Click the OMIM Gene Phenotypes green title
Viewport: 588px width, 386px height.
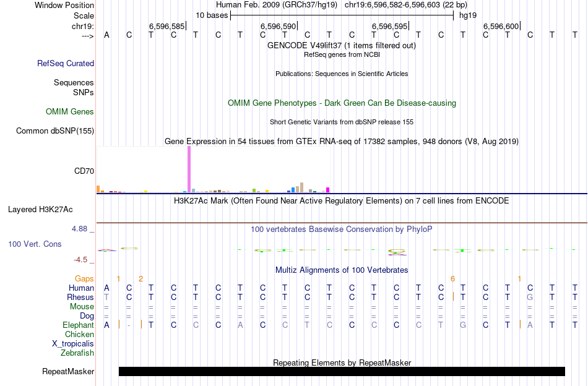click(342, 103)
